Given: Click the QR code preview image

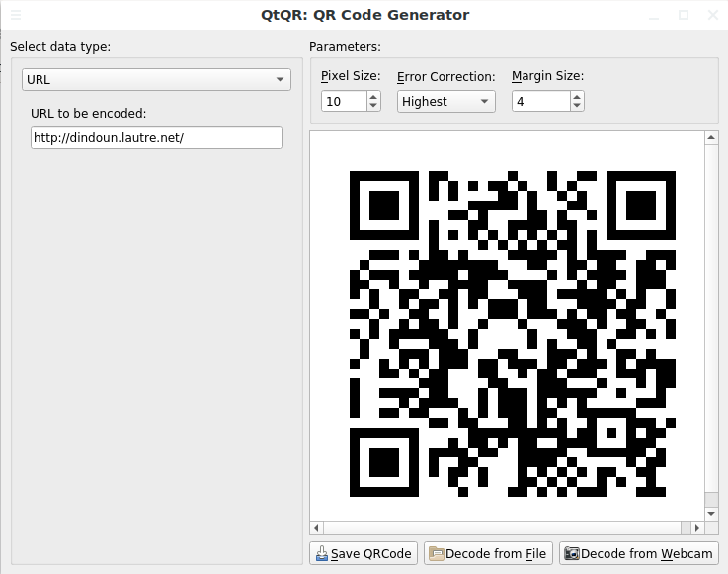Looking at the screenshot, I should (x=512, y=334).
